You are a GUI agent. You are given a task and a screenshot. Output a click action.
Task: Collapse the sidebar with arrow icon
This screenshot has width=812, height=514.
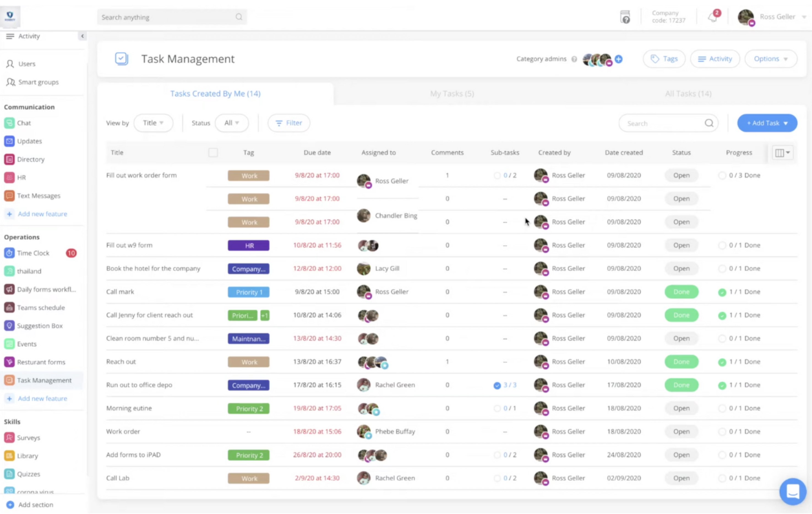coord(82,36)
